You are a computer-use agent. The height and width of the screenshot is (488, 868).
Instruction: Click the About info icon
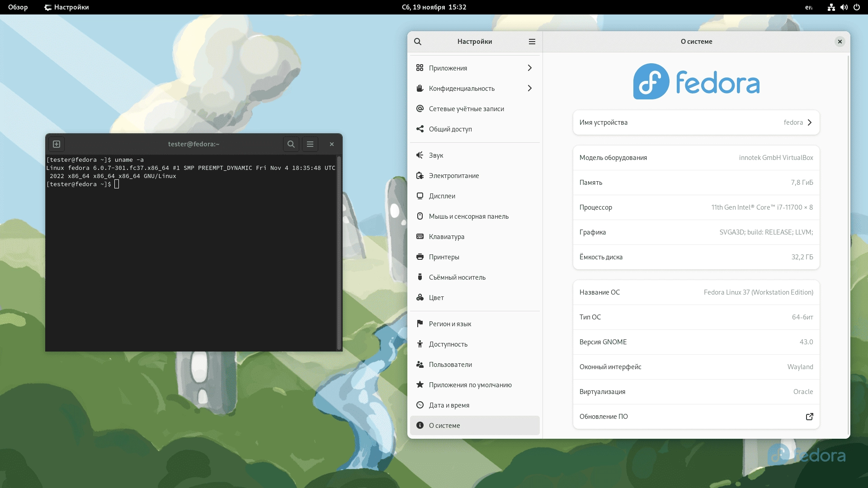coord(420,425)
